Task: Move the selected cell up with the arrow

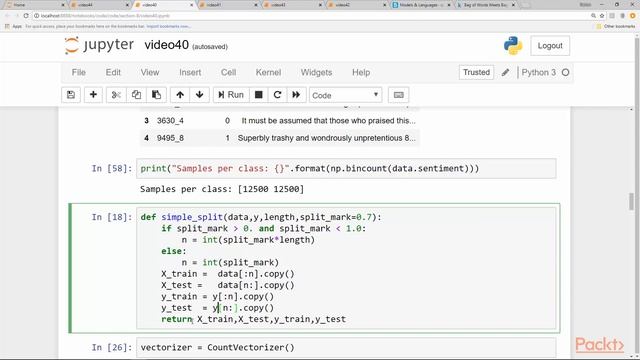Action: coord(180,95)
